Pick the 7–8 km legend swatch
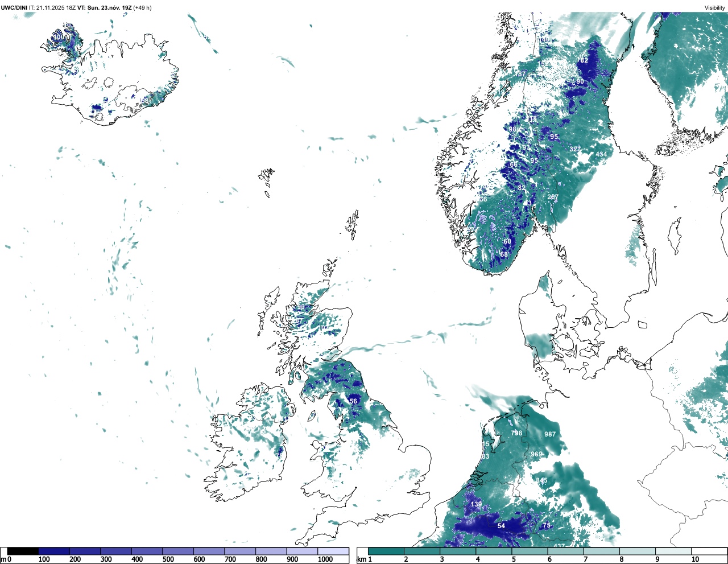 coord(601,551)
